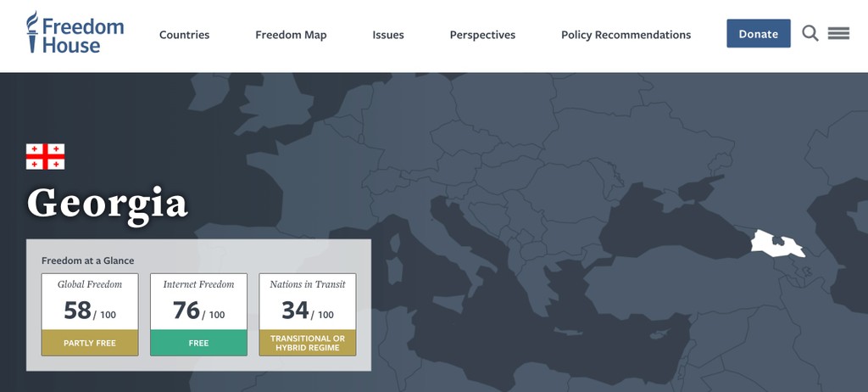Image resolution: width=868 pixels, height=392 pixels.
Task: Open the Internet Freedom score card
Action: click(198, 315)
